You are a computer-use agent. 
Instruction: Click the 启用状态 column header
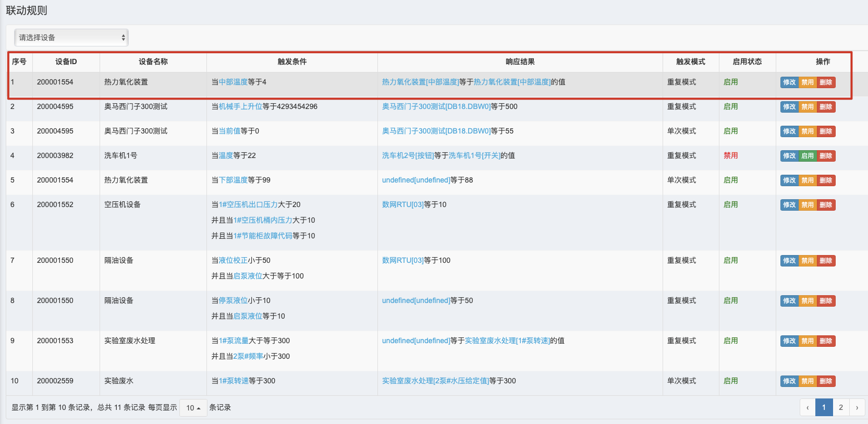[747, 62]
